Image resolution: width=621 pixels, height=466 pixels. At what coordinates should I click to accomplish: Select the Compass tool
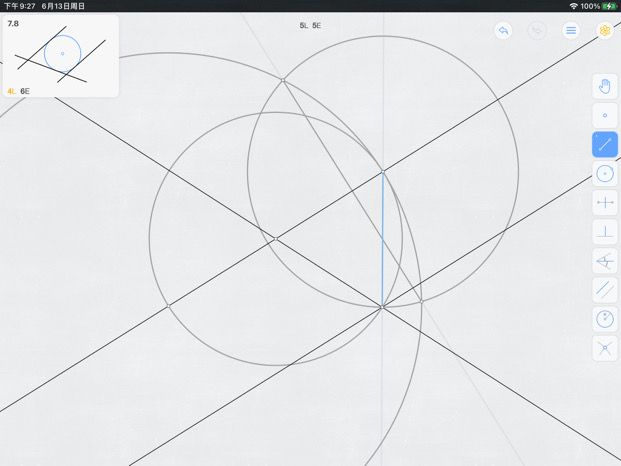point(605,319)
